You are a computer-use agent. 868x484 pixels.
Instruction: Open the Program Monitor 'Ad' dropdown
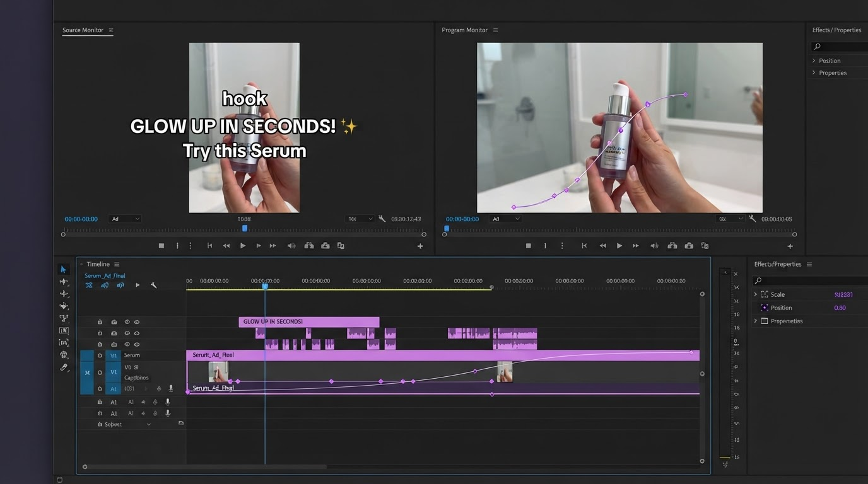pos(505,219)
